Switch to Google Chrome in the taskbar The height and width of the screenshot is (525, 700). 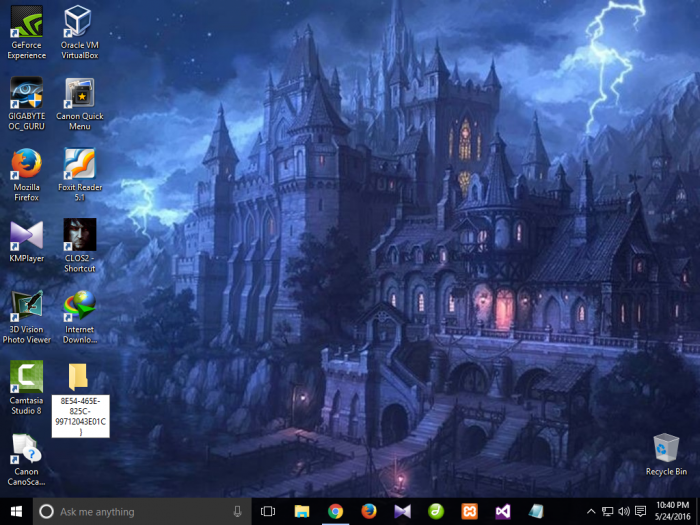(335, 512)
